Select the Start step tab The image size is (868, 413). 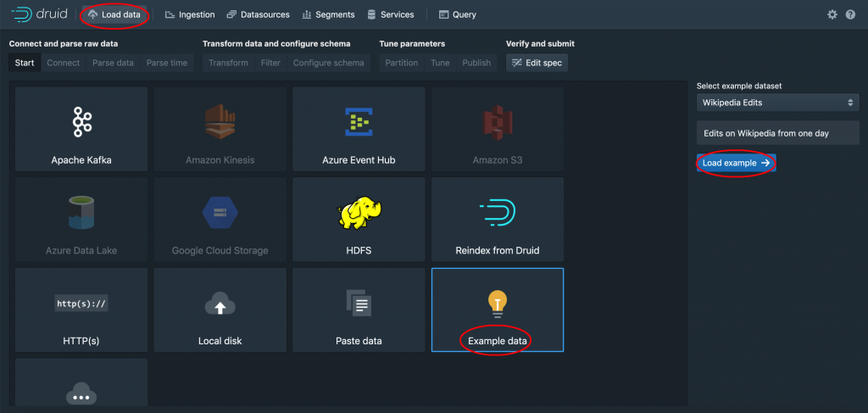(25, 63)
